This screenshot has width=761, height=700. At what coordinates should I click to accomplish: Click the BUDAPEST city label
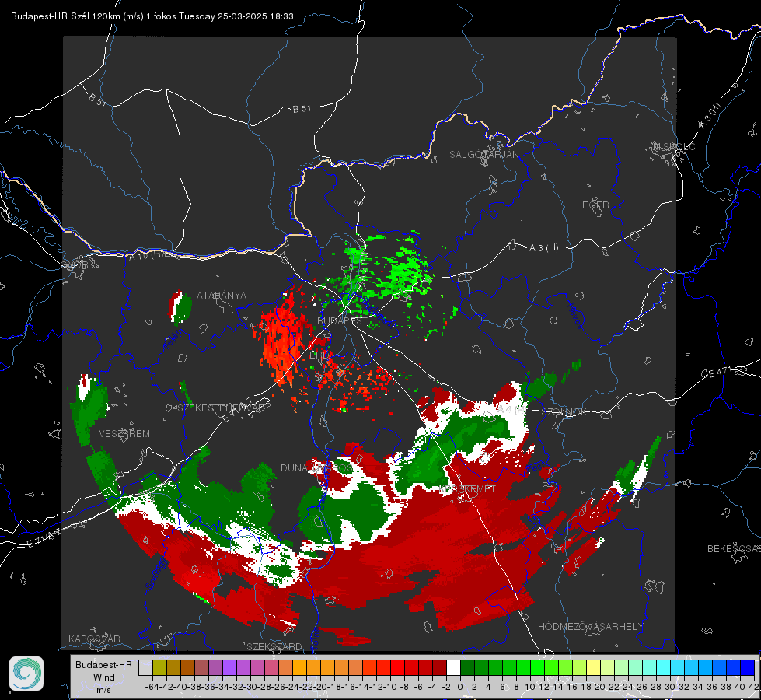coord(342,320)
